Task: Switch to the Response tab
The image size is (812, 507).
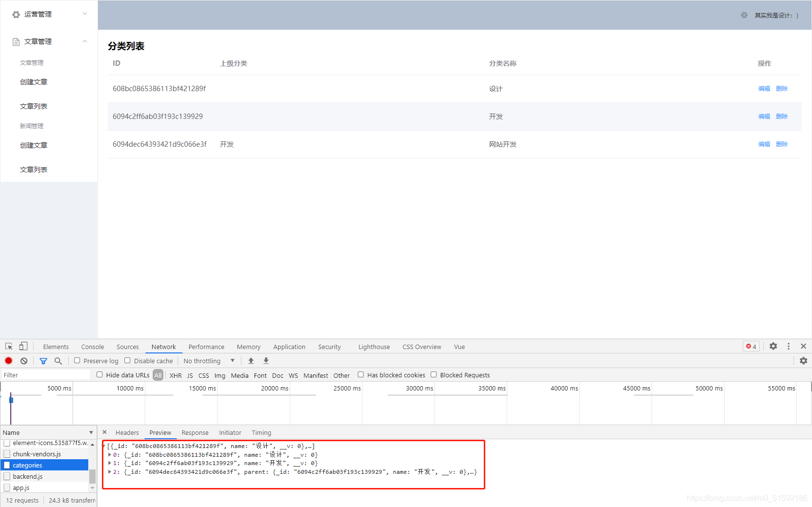Action: [x=195, y=432]
